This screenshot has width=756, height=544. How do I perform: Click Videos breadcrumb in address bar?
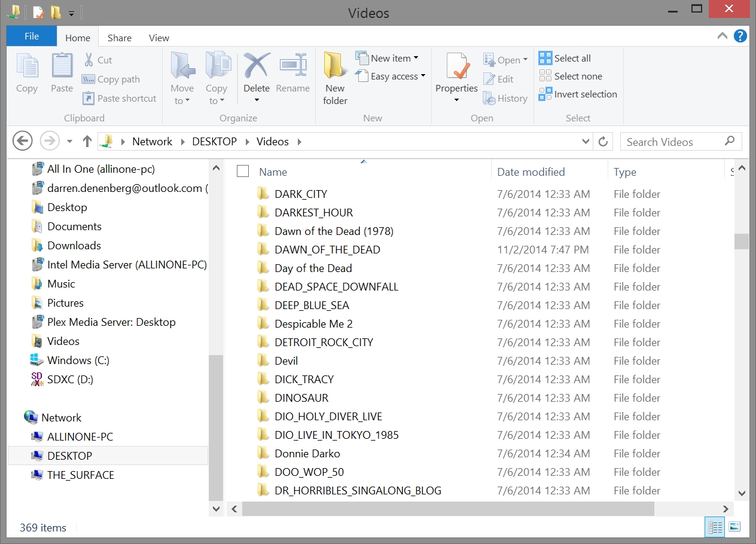point(273,142)
